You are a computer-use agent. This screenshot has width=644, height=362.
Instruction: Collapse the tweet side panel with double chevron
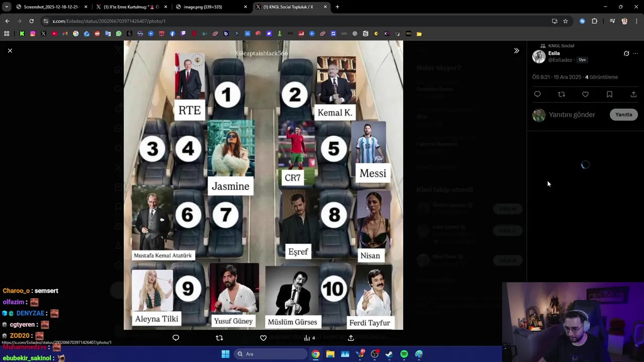click(x=516, y=51)
